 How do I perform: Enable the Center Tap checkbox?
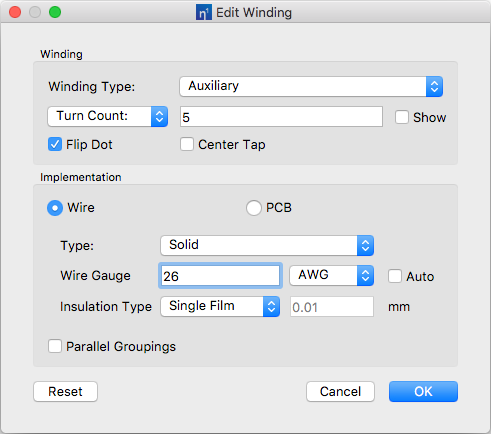[187, 144]
